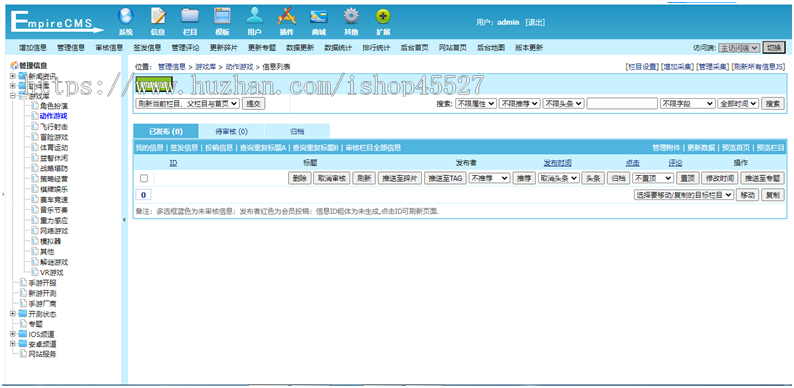The width and height of the screenshot is (794, 388).
Task: Click the 推送至专题 button
Action: tap(762, 178)
